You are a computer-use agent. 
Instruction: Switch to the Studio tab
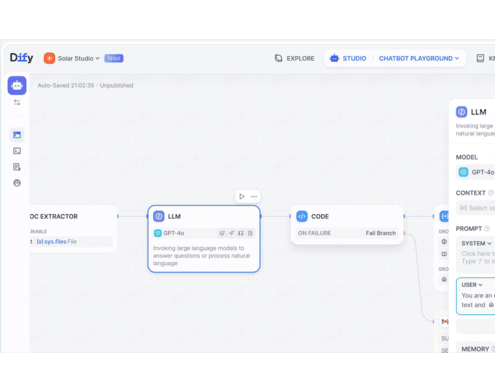pos(348,58)
